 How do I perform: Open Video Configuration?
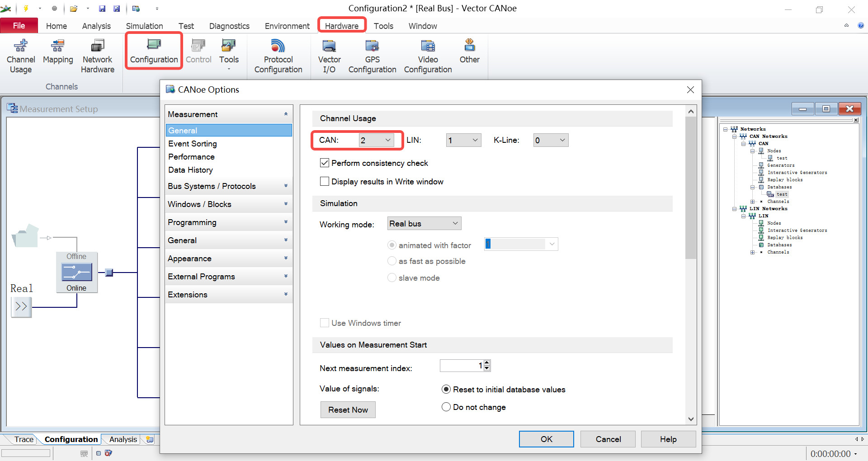[x=428, y=56]
